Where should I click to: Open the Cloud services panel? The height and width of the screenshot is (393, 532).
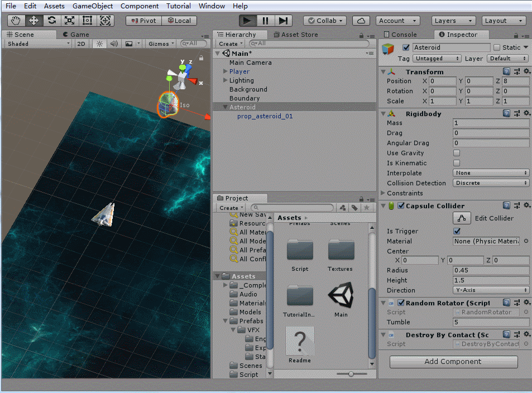pyautogui.click(x=361, y=21)
